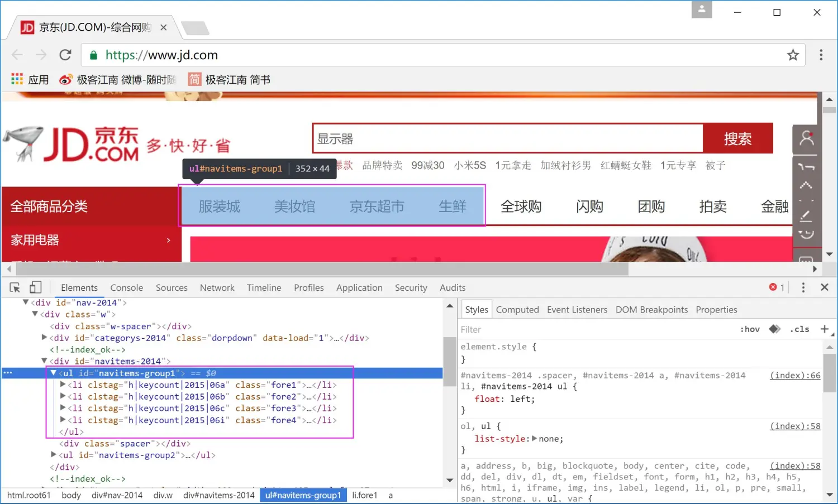Click the JD search input field

(x=507, y=138)
